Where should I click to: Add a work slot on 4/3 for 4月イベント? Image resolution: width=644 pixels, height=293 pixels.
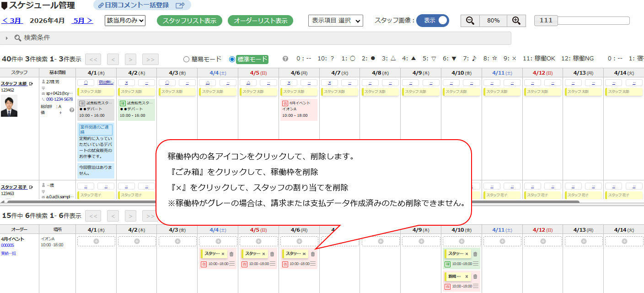click(x=177, y=241)
